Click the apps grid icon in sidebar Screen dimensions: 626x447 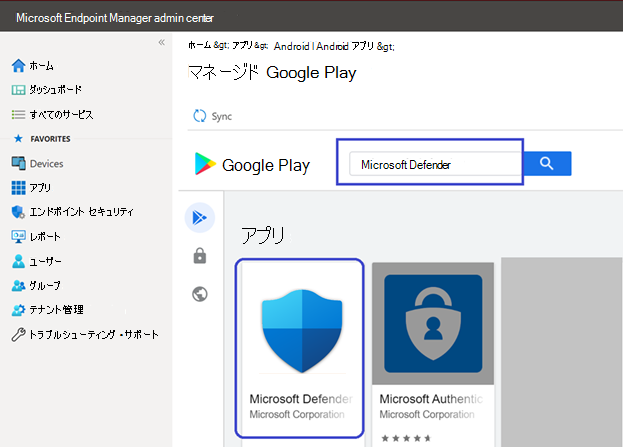18,188
